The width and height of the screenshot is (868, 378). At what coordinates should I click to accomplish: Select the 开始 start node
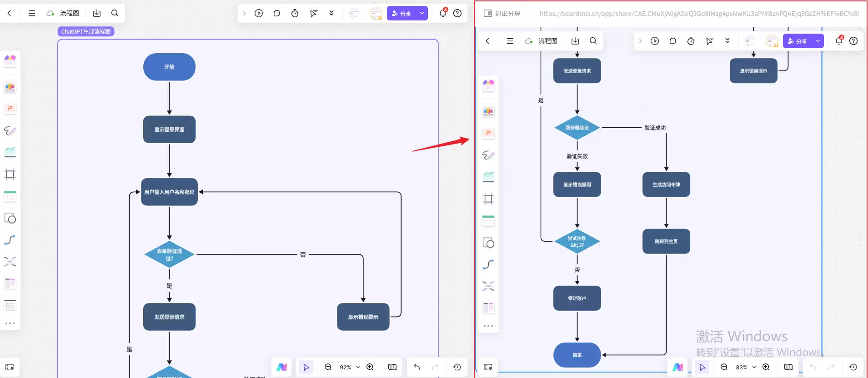click(169, 67)
